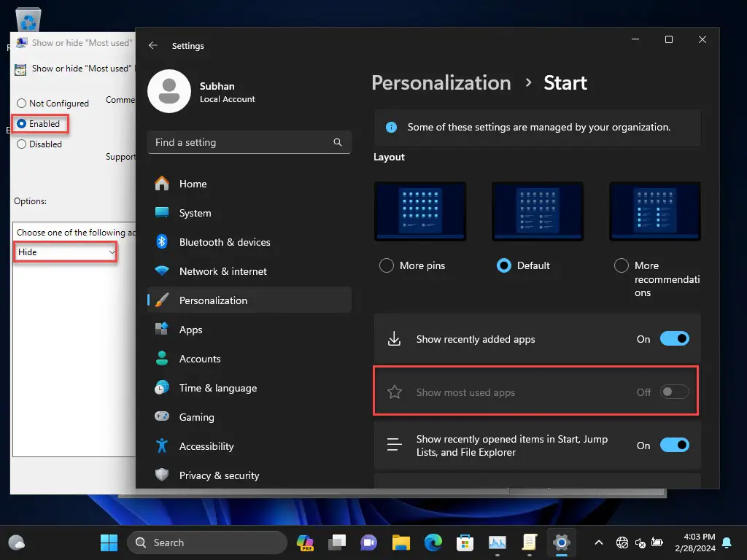This screenshot has height=560, width=747.
Task: Open the Chat camera icon on taskbar
Action: point(368,542)
